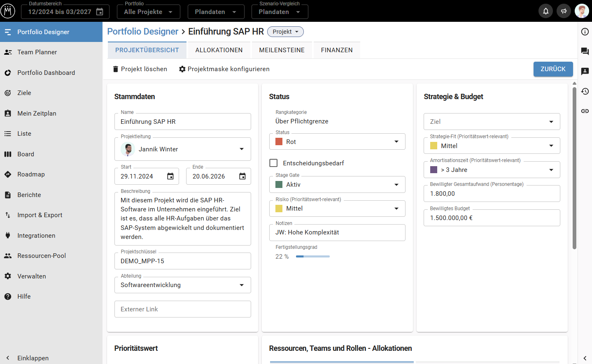Open the contact card icon in right rail
Image resolution: width=592 pixels, height=364 pixels.
tap(585, 71)
